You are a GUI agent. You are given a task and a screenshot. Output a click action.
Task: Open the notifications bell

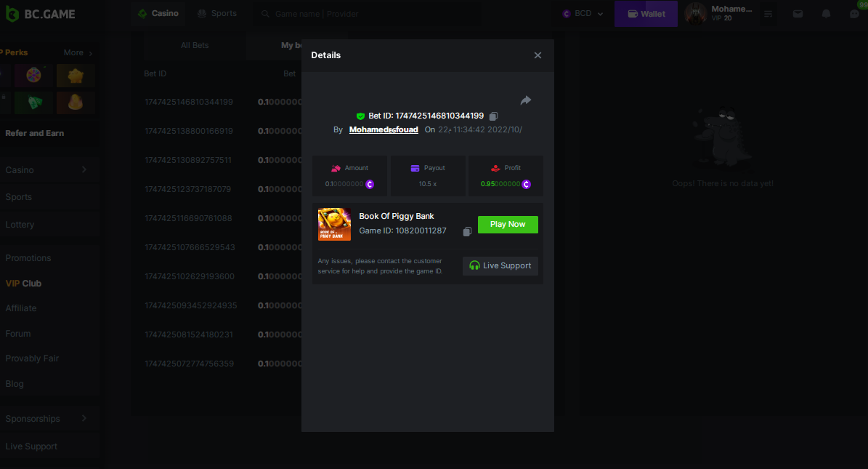tap(826, 14)
